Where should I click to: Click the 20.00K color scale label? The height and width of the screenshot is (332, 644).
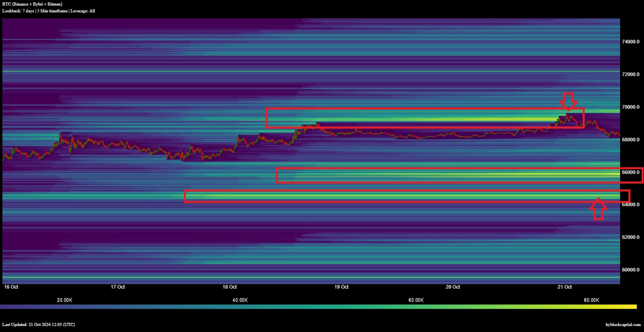pos(64,300)
